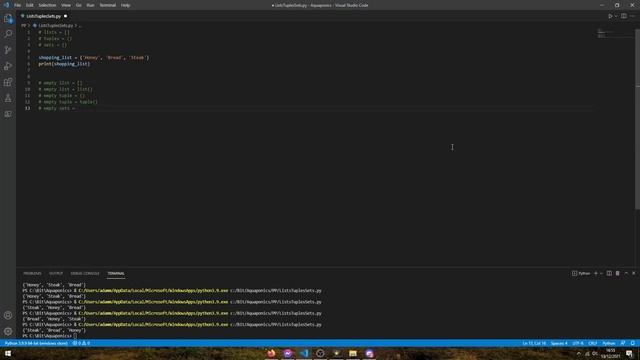Open the editor More Actions ellipsis

633,16
